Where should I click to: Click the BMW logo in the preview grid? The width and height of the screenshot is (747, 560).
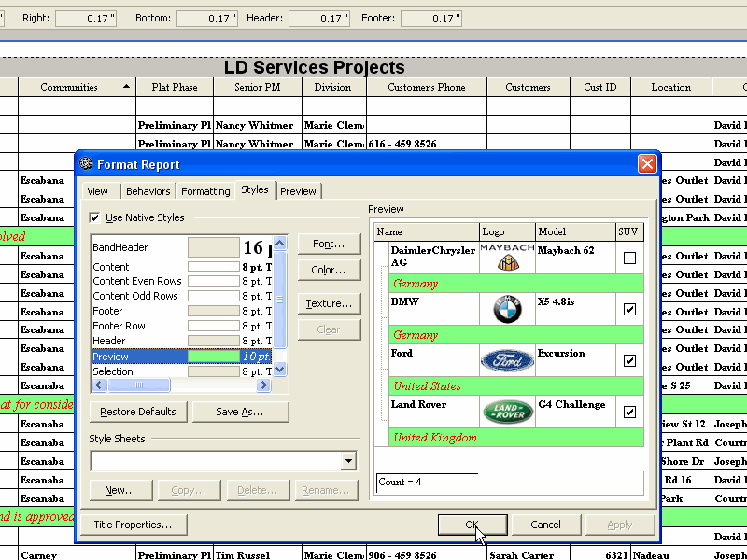coord(507,309)
